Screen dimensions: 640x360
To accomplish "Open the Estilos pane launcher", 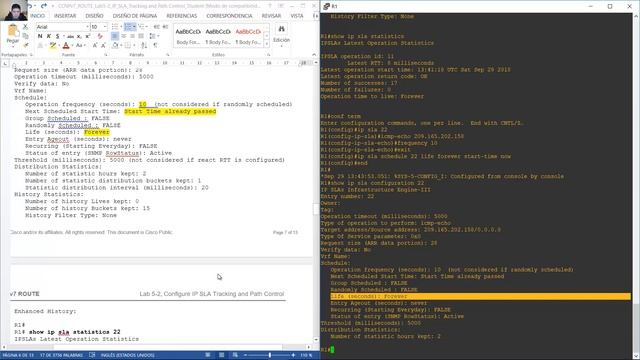I will pos(269,55).
